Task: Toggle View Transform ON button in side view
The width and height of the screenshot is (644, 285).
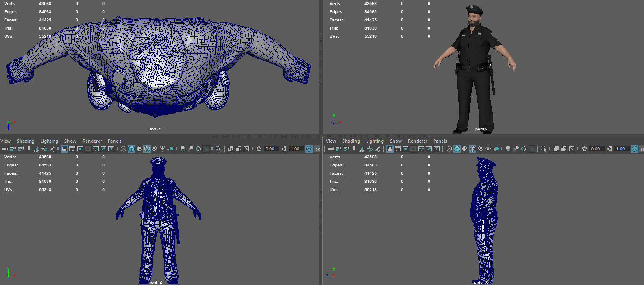Action: pyautogui.click(x=635, y=149)
